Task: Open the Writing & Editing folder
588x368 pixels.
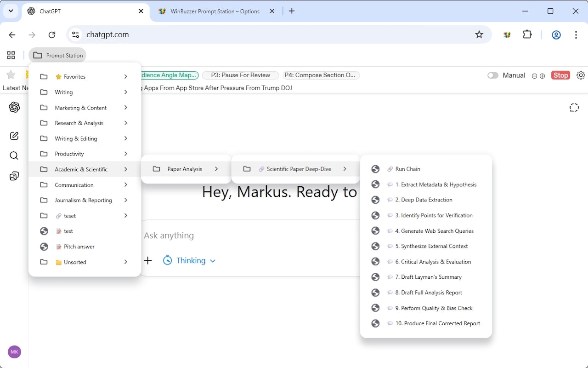Action: click(x=85, y=138)
